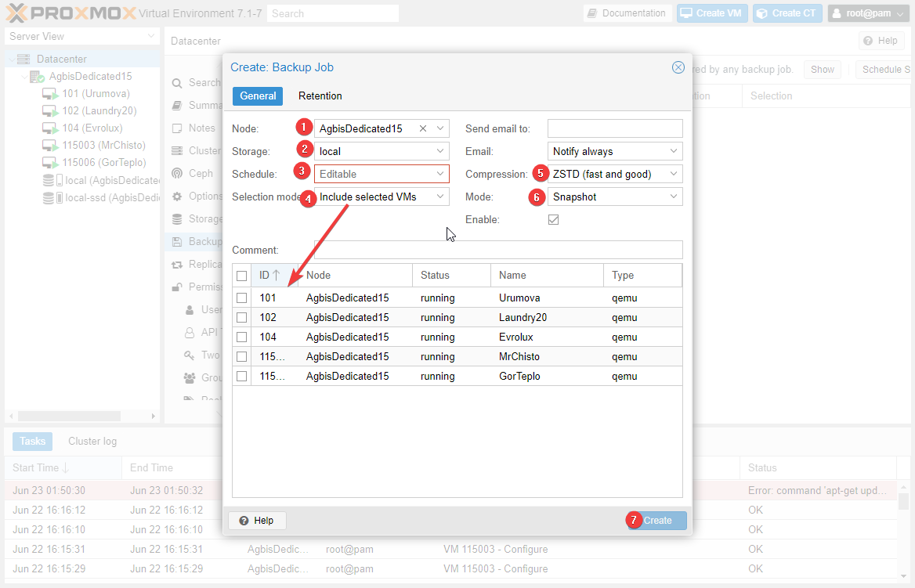Switch to the Tasks tab
Image resolution: width=915 pixels, height=588 pixels.
coord(32,441)
